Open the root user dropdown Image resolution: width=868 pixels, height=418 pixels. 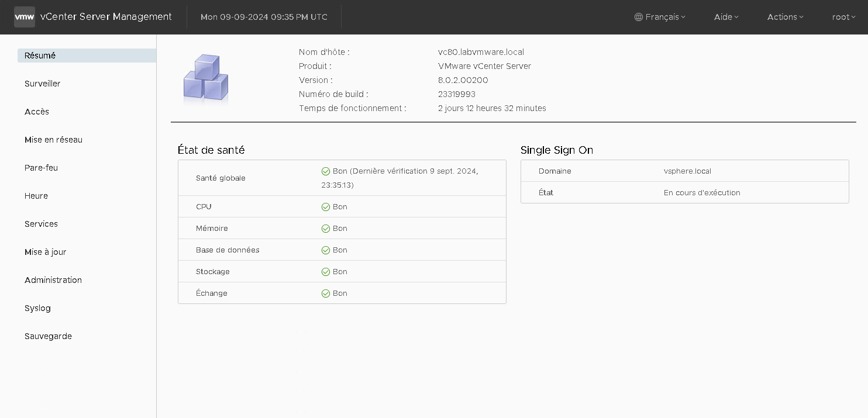tap(844, 17)
